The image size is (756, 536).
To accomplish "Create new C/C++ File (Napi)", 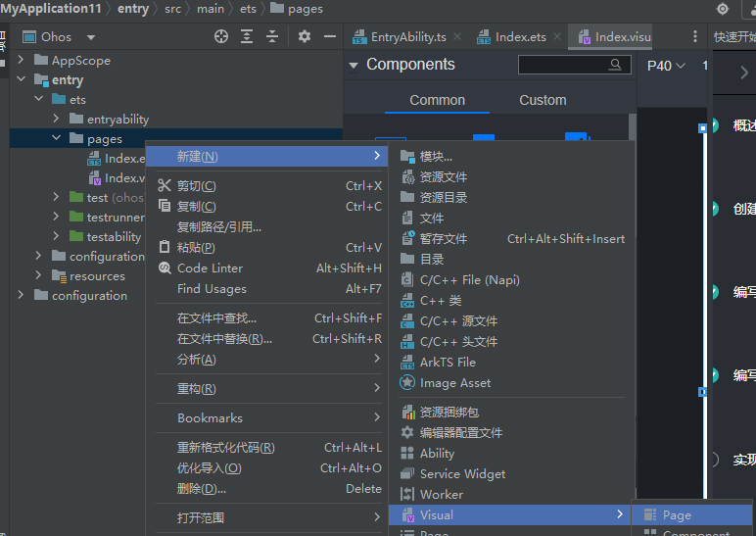I will click(512, 280).
